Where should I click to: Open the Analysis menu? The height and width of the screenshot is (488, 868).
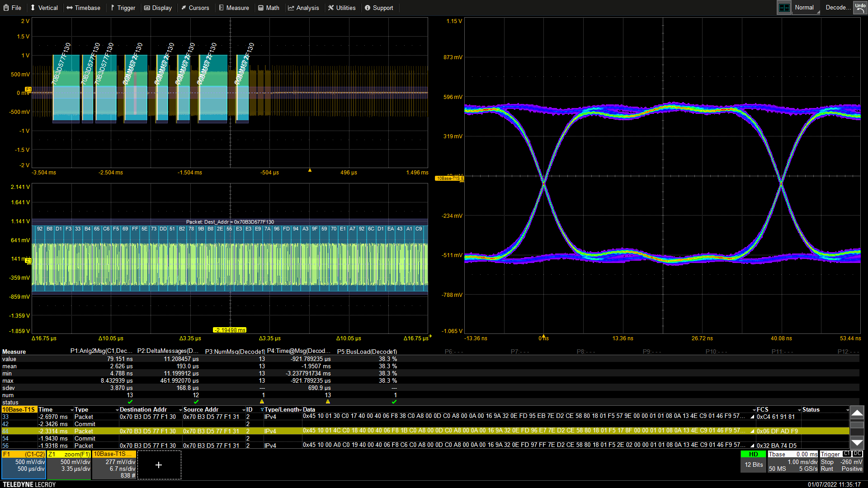tap(303, 8)
